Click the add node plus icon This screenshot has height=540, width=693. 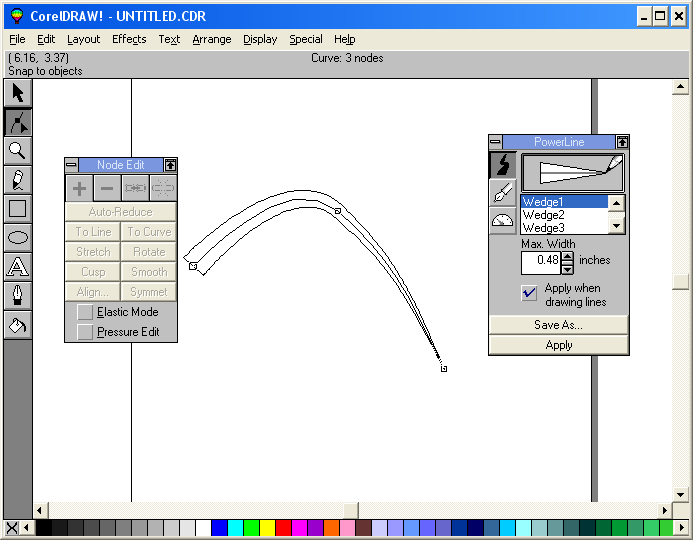[79, 189]
